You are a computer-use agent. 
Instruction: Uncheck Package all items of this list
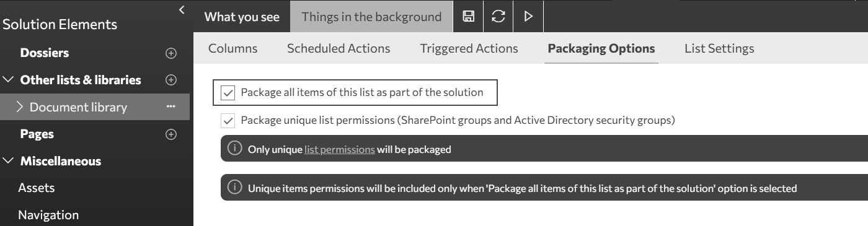(228, 93)
